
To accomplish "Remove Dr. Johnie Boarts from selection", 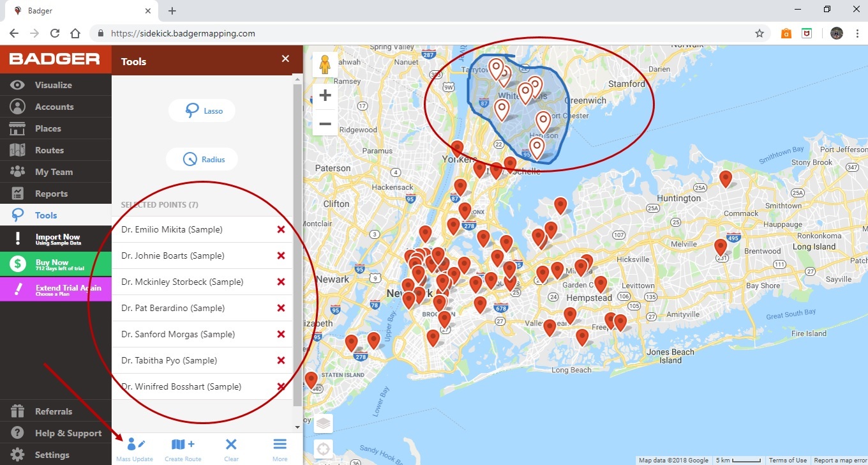I will pos(281,255).
